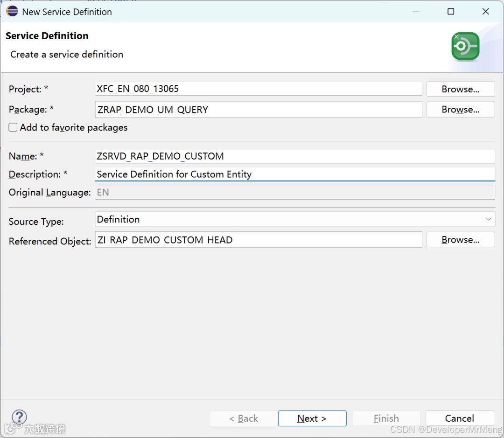Click the 'Package:' label
This screenshot has width=504, height=438.
point(31,110)
